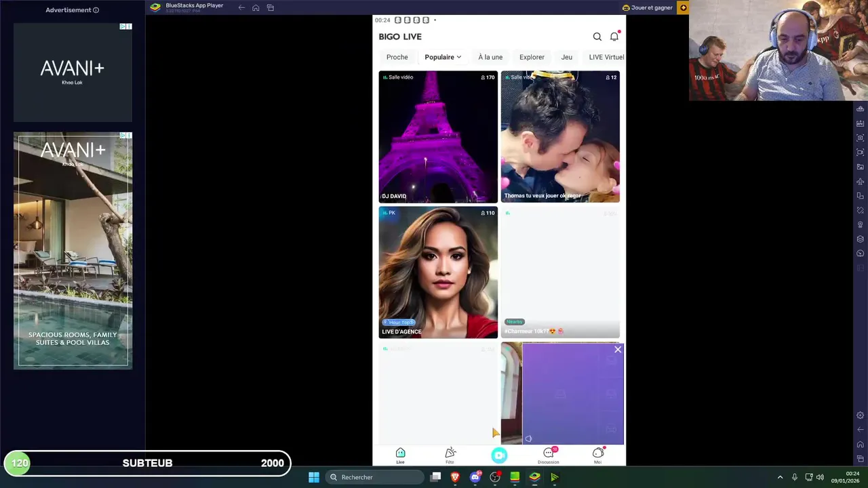Screen dimensions: 868x488
Task: Click the Rechercher taskbar search box
Action: 373,477
